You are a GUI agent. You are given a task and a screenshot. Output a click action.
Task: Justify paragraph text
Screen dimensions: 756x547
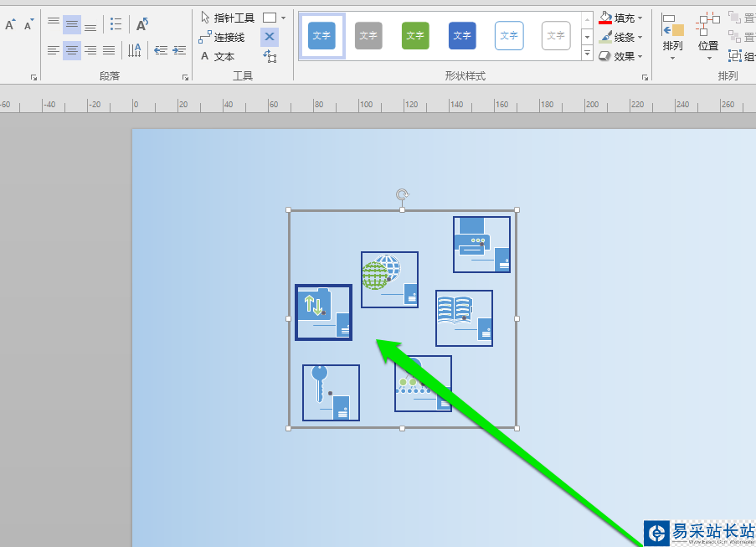pos(109,50)
